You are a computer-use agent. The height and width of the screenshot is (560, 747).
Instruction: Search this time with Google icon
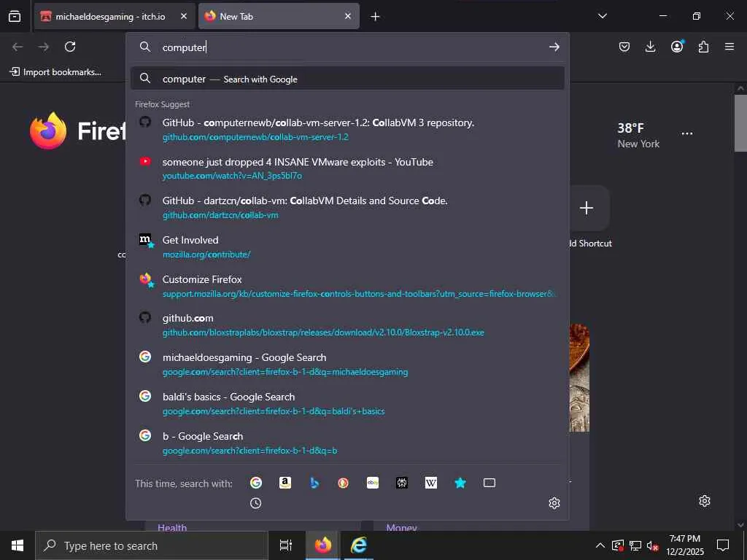coord(256,483)
